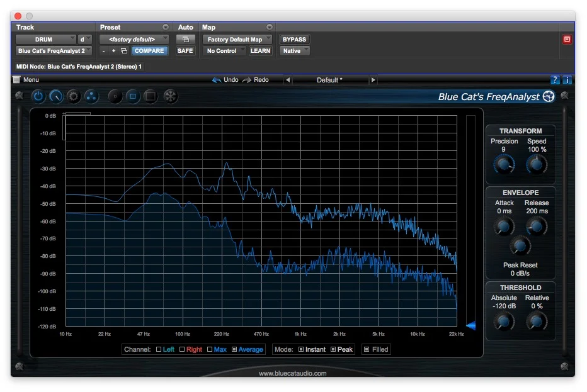This screenshot has width=587, height=392.
Task: Toggle Peak mode checkbox
Action: tap(334, 349)
